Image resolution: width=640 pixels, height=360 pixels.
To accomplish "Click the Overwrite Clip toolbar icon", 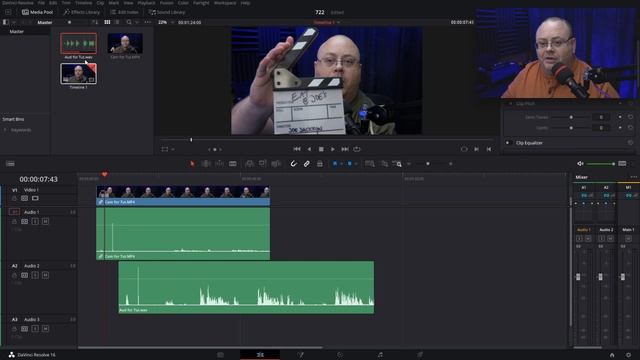I will (x=262, y=164).
